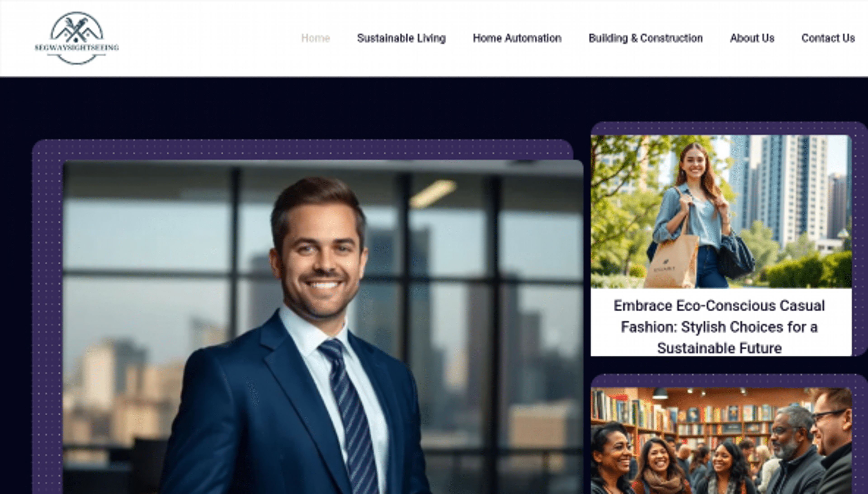Open the Embrace Eco-Conscious Casual Fashion headline

point(719,327)
